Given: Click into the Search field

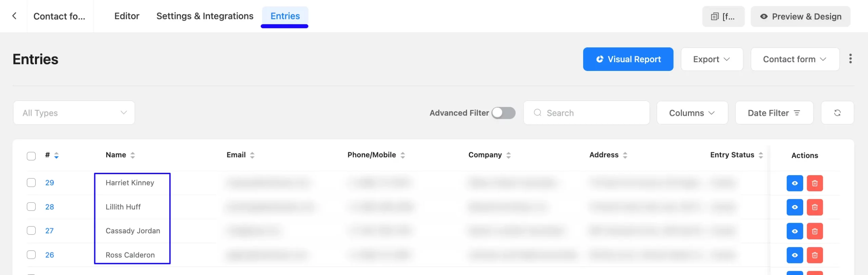Looking at the screenshot, I should tap(587, 113).
